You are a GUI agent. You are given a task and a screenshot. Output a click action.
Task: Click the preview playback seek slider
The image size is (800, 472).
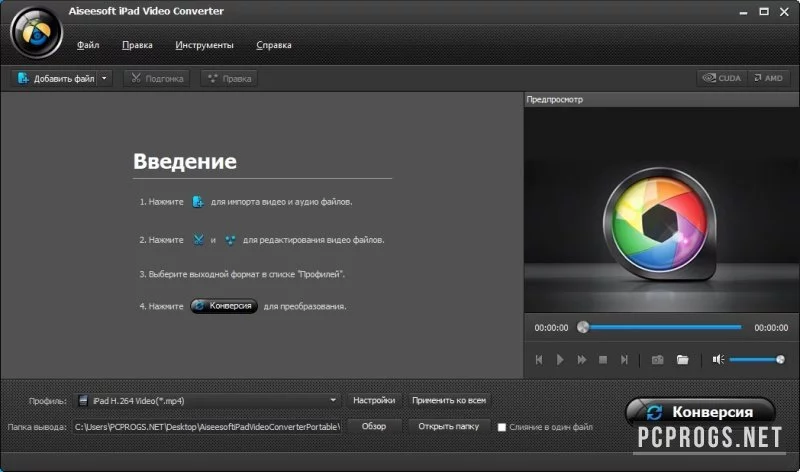(662, 327)
